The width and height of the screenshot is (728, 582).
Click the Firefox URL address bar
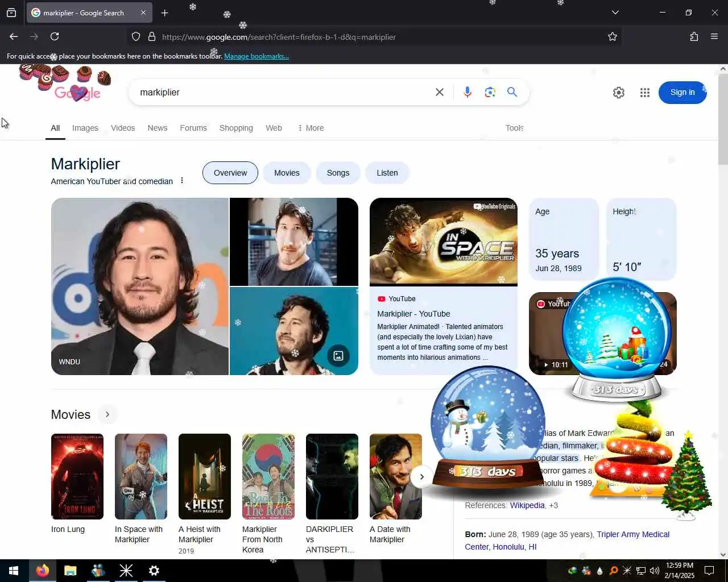(375, 37)
